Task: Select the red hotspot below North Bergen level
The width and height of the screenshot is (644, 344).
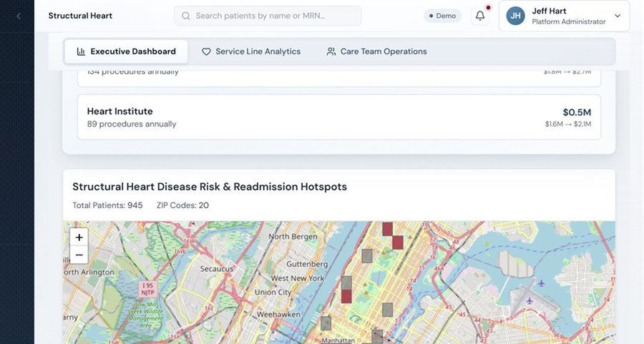Action: [x=398, y=242]
